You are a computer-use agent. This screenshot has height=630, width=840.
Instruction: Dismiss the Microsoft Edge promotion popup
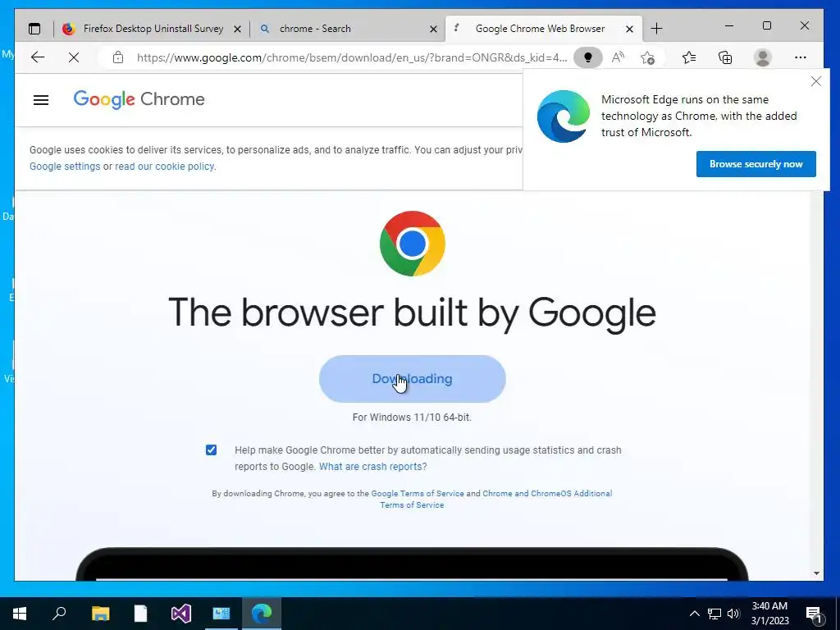pos(816,81)
